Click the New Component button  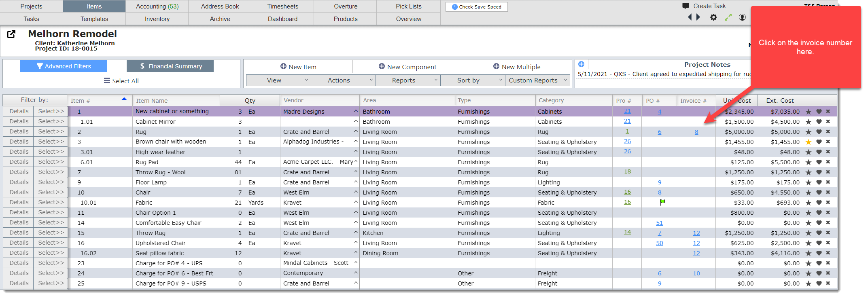(x=407, y=67)
